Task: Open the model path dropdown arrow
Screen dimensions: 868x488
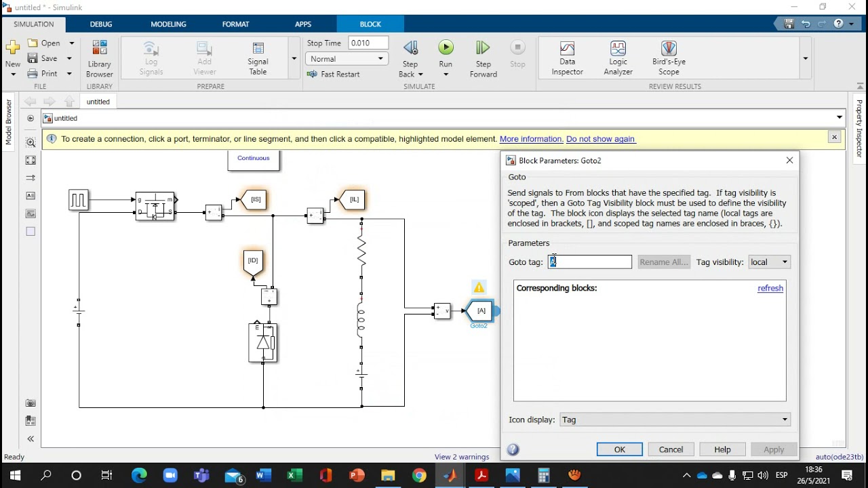Action: [x=840, y=118]
